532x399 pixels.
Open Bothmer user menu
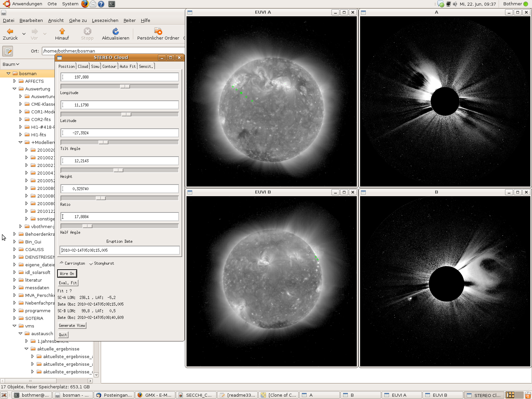click(515, 4)
